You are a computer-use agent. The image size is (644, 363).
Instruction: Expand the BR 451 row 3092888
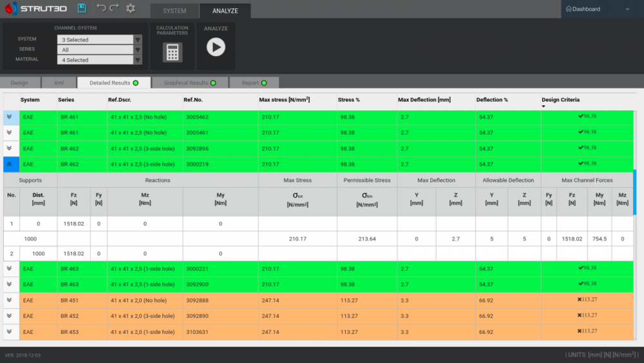point(10,300)
